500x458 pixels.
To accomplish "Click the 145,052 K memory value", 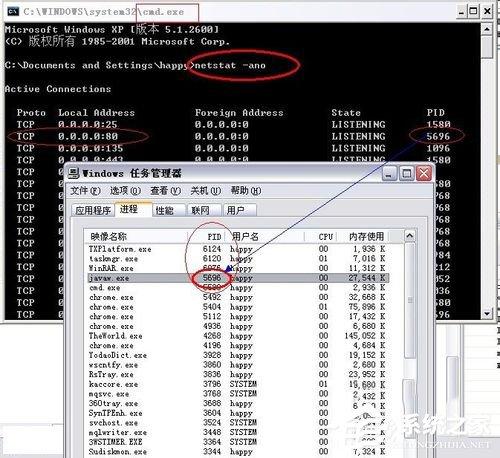I will [365, 336].
